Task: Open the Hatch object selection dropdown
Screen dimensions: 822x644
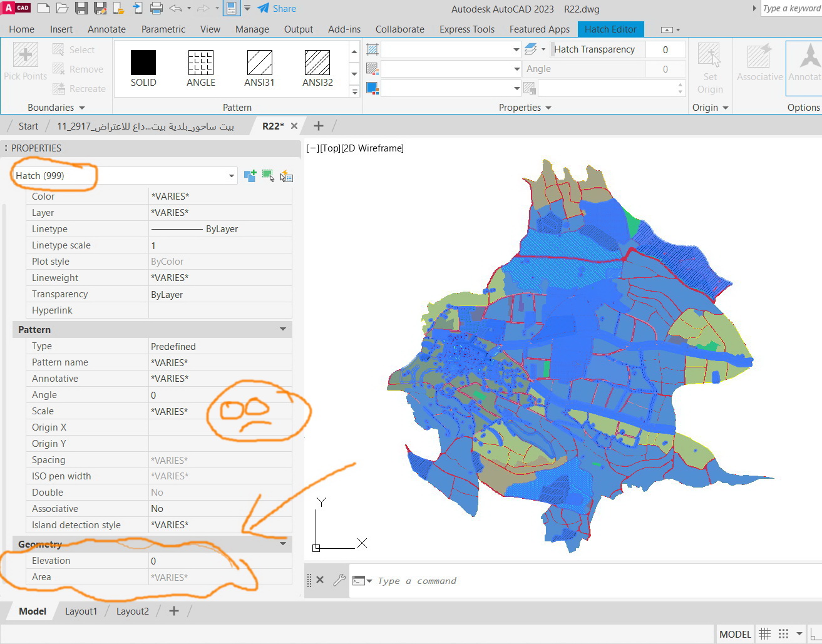Action: 231,176
